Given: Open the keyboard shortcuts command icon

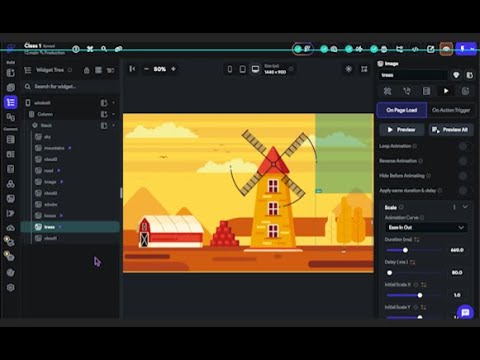Looking at the screenshot, I should 90,49.
